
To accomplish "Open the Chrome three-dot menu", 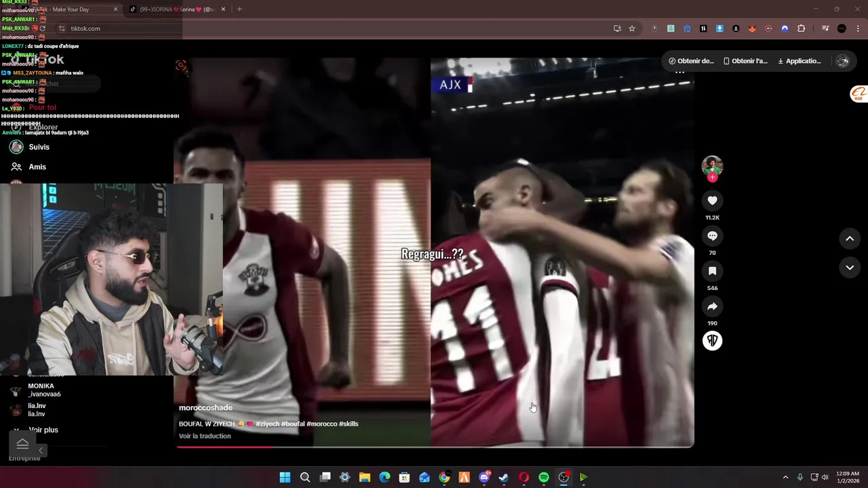I will [x=857, y=28].
